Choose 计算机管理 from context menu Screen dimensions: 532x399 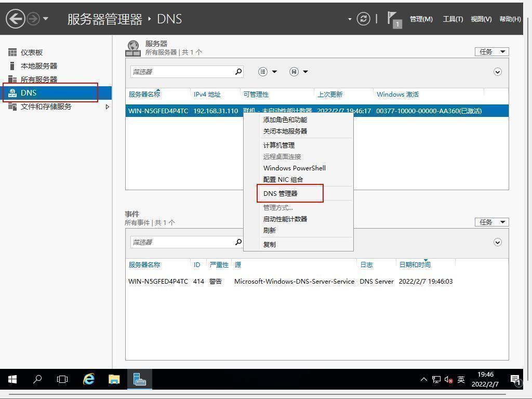point(279,145)
